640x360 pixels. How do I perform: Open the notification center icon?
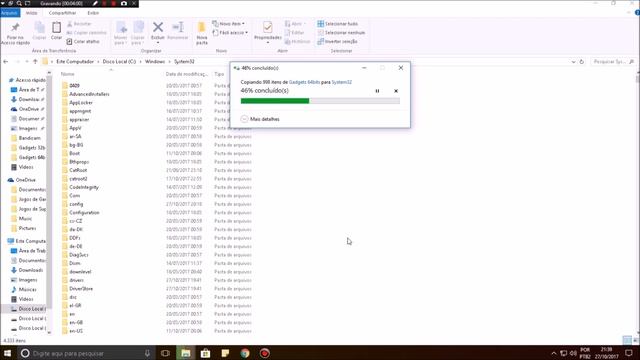(x=629, y=353)
